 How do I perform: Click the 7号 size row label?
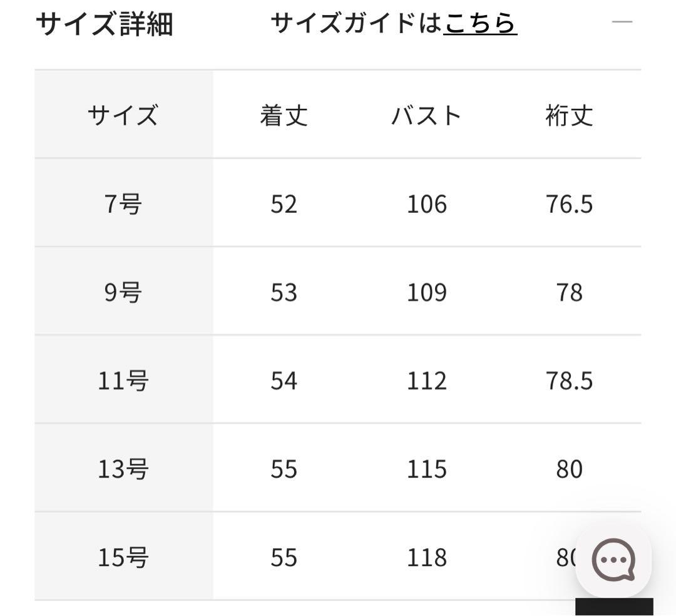(x=123, y=204)
